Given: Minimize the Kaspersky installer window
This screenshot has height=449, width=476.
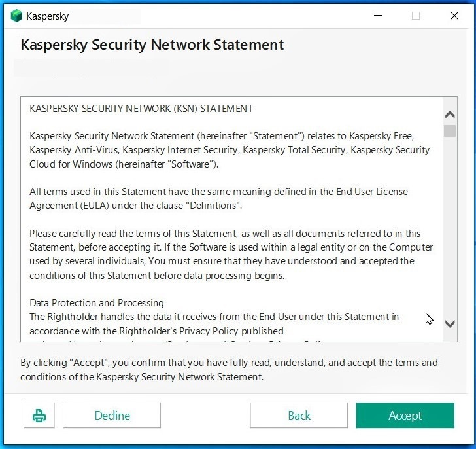Looking at the screenshot, I should tap(377, 16).
